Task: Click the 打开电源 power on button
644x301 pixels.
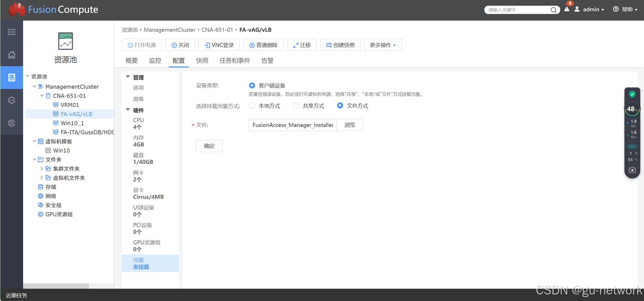Action: pyautogui.click(x=142, y=45)
